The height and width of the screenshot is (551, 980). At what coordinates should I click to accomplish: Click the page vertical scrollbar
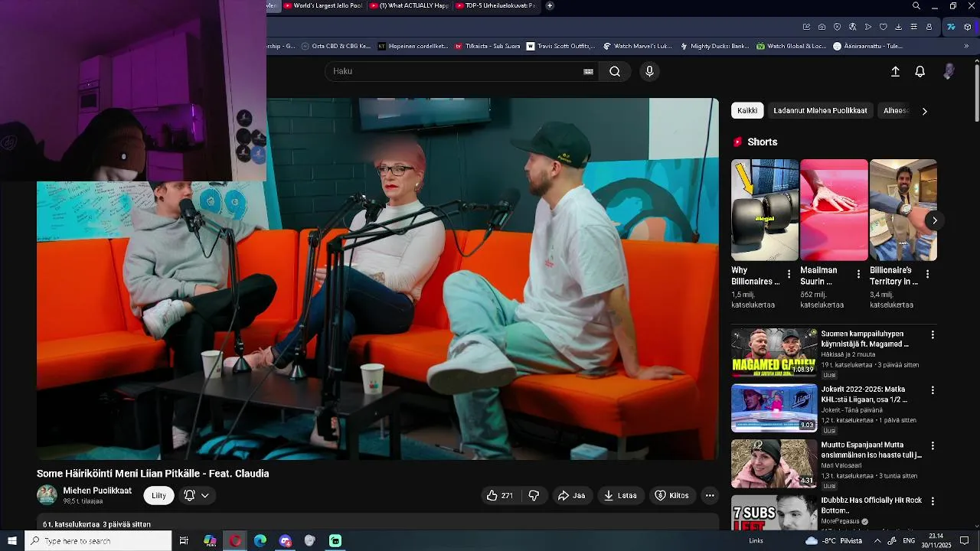(976, 92)
